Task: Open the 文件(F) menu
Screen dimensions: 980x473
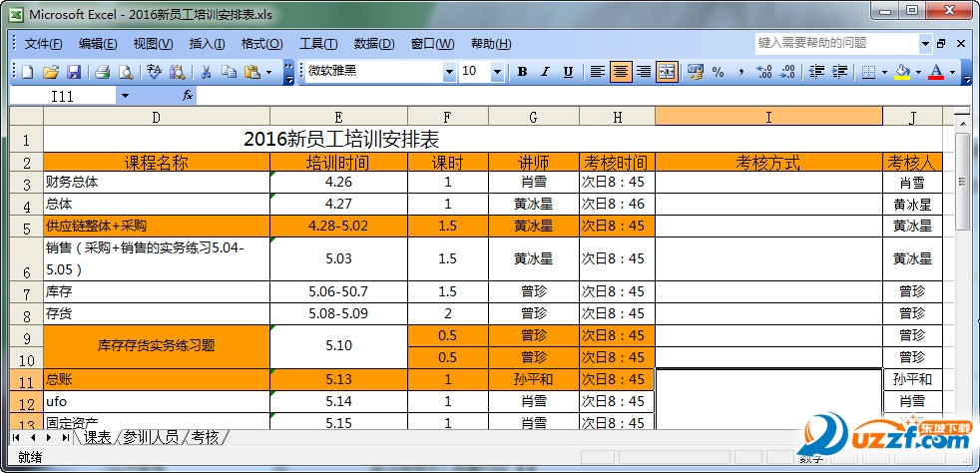Action: coord(43,44)
